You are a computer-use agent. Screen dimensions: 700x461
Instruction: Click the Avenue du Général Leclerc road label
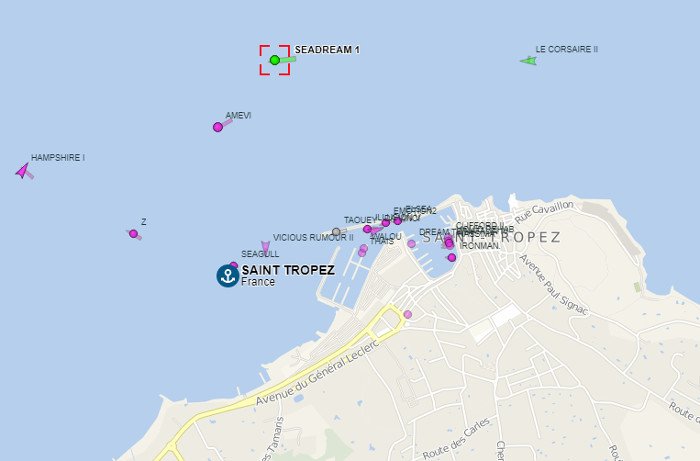click(x=317, y=373)
